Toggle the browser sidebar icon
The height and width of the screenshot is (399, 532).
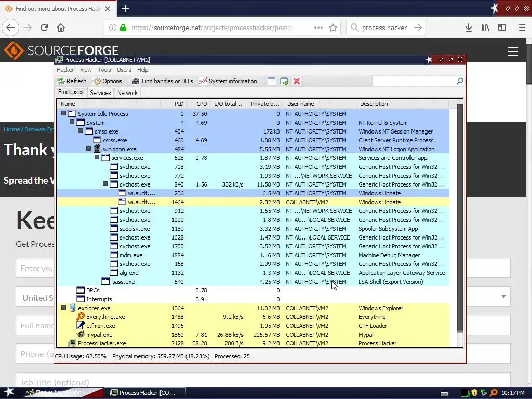[502, 28]
